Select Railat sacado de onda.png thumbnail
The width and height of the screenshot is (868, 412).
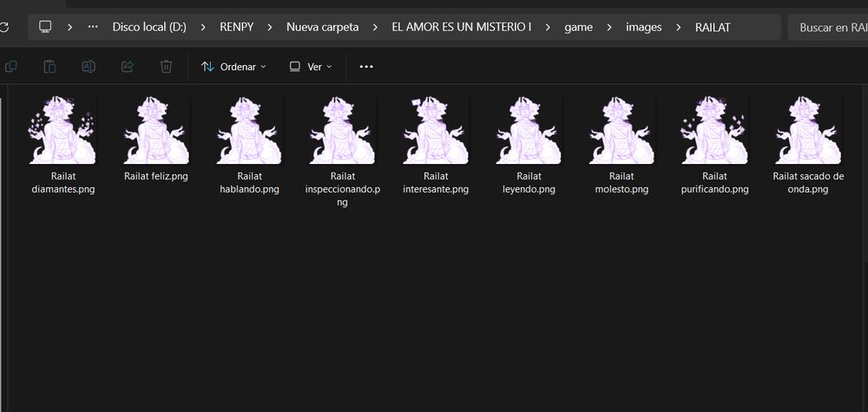pos(808,130)
